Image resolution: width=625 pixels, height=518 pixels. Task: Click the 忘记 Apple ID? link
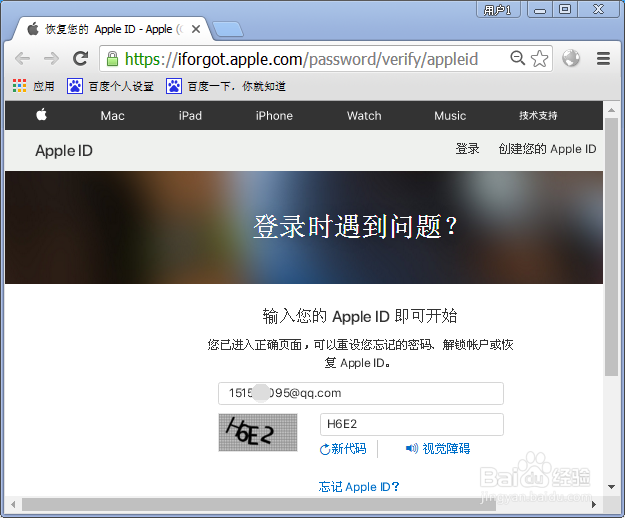click(359, 487)
